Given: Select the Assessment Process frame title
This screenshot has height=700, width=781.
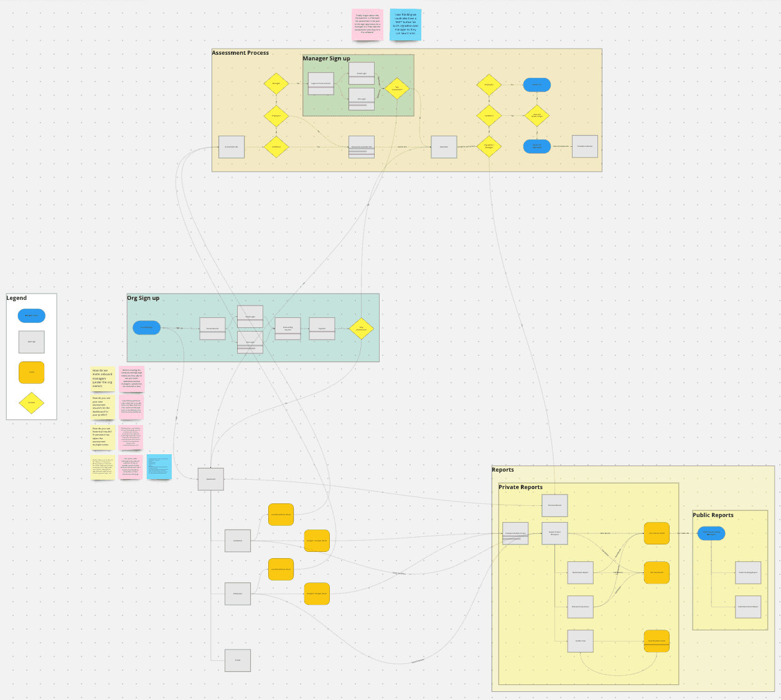Looking at the screenshot, I should tap(240, 53).
